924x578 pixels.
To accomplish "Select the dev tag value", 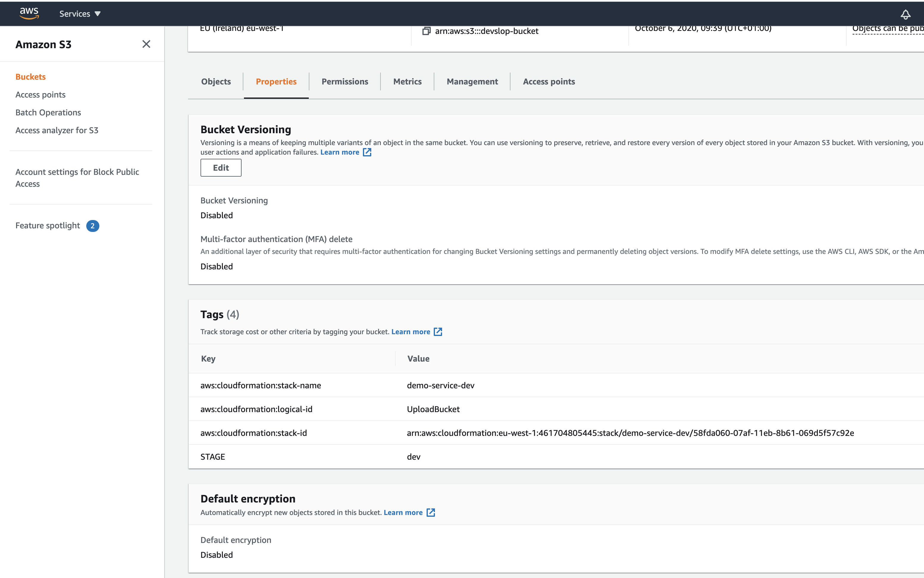I will (x=414, y=457).
